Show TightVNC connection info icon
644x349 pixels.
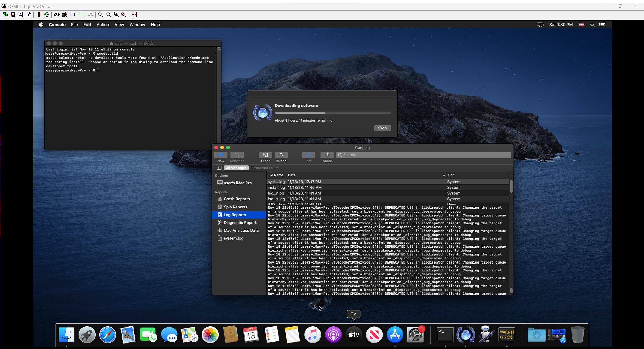click(x=28, y=15)
